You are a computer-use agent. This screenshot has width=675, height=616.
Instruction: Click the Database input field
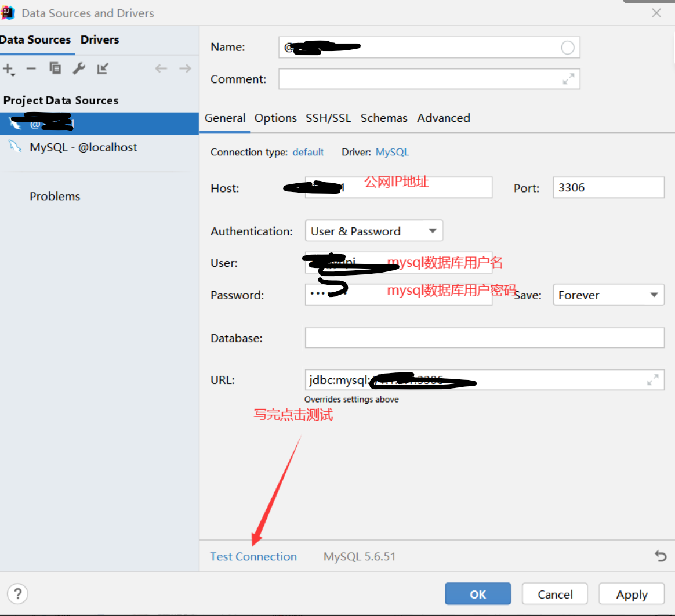click(484, 338)
